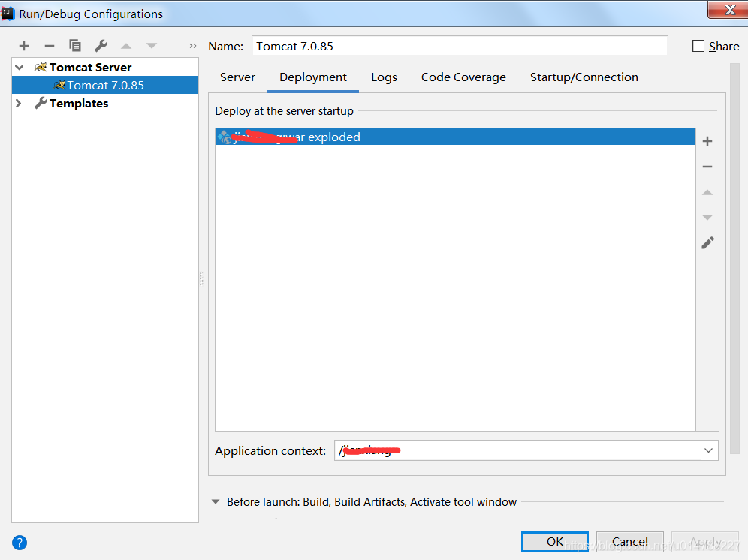Click the Cancel button
This screenshot has width=748, height=560.
pyautogui.click(x=629, y=542)
